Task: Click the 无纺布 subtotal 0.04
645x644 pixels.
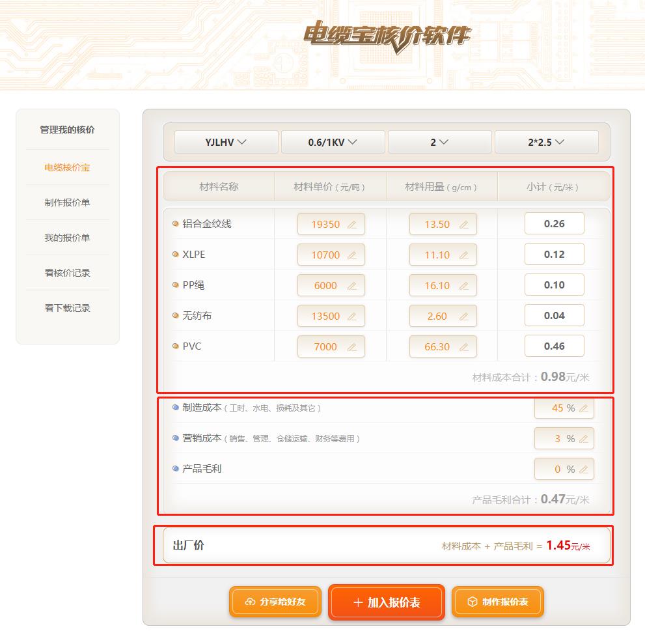Action: pyautogui.click(x=555, y=316)
